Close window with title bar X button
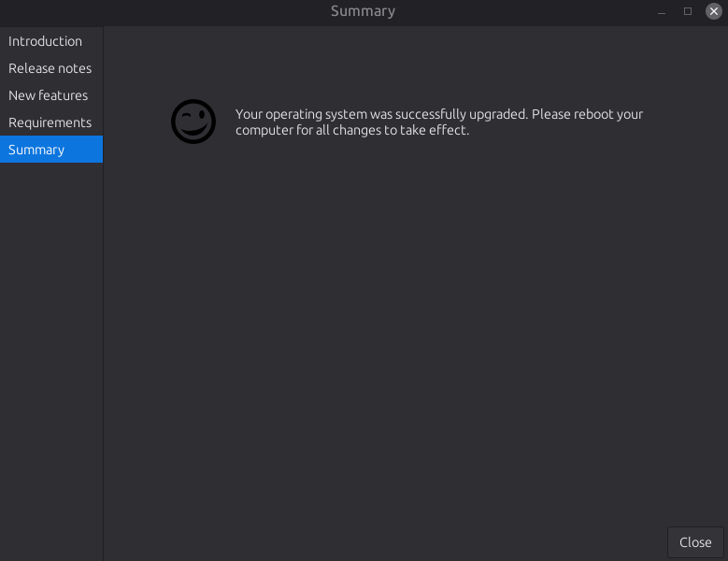This screenshot has height=561, width=728. [x=714, y=11]
